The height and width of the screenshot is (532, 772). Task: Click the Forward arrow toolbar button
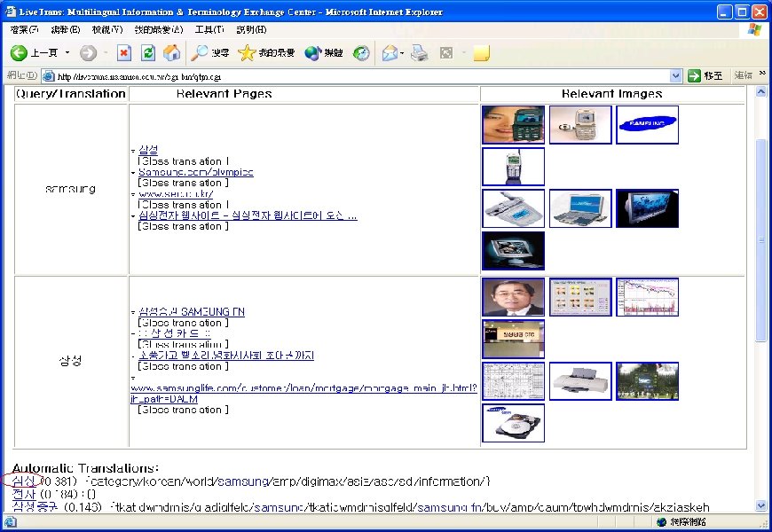coord(88,52)
